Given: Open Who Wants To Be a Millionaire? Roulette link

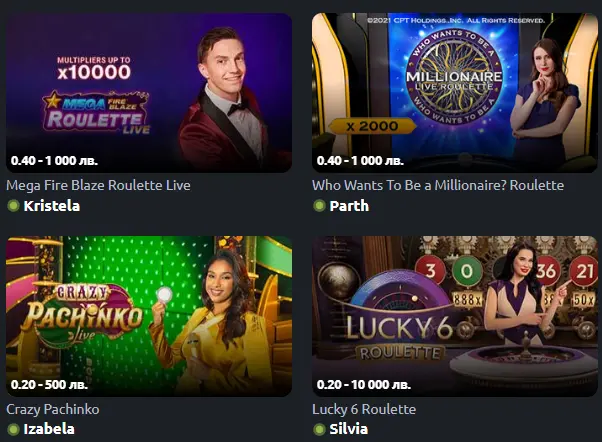Looking at the screenshot, I should click(x=438, y=185).
